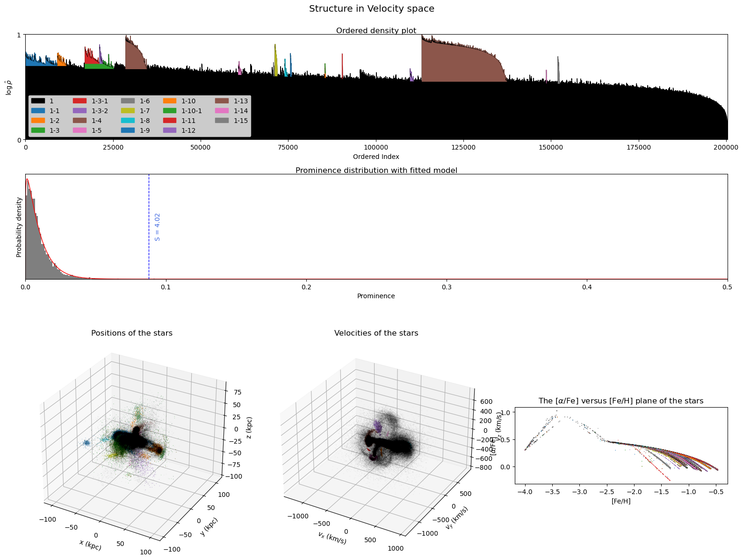
Task: Click the 0.3 tick on Prominence axis
Action: tap(447, 287)
